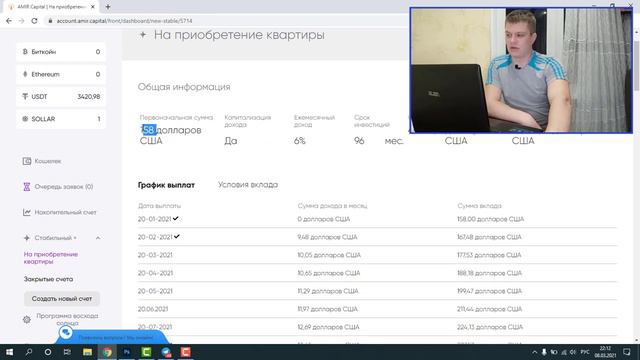Open a new browser tab with plus
640x360 pixels.
(x=108, y=7)
